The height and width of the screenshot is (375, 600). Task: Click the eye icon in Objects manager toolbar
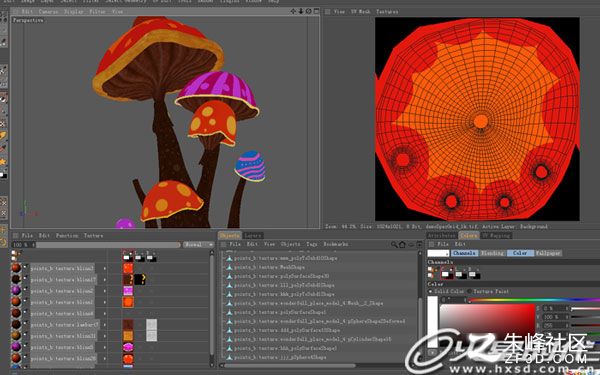tap(411, 245)
